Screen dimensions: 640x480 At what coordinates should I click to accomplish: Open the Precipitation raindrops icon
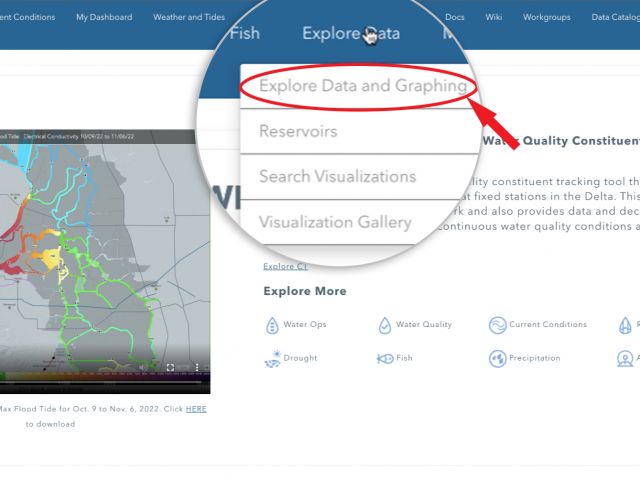coord(498,359)
